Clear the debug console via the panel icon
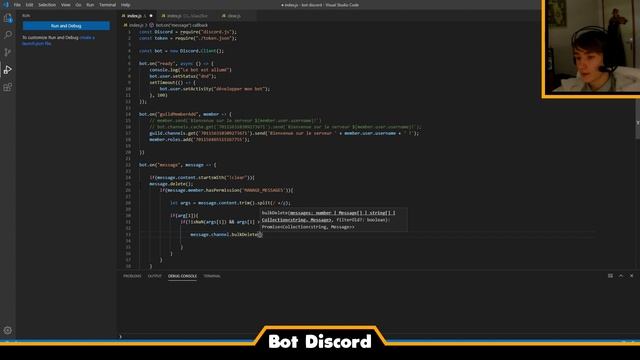640x360 pixels. pyautogui.click(x=610, y=276)
